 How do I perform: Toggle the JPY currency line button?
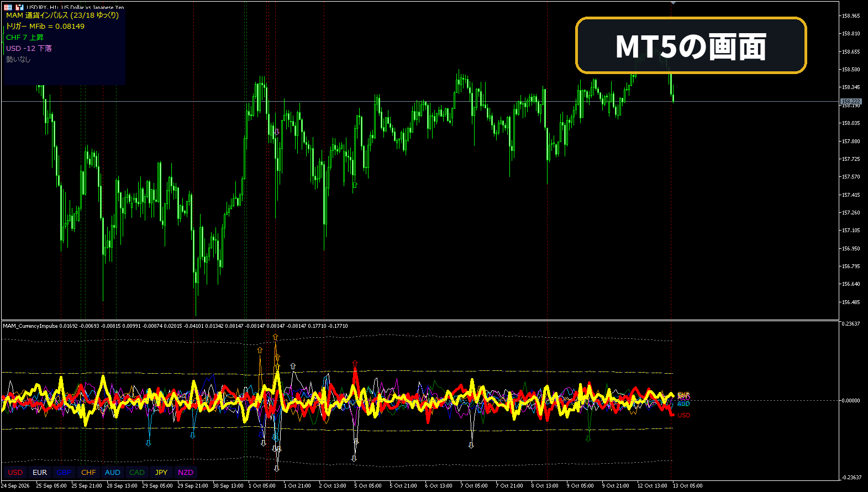161,473
